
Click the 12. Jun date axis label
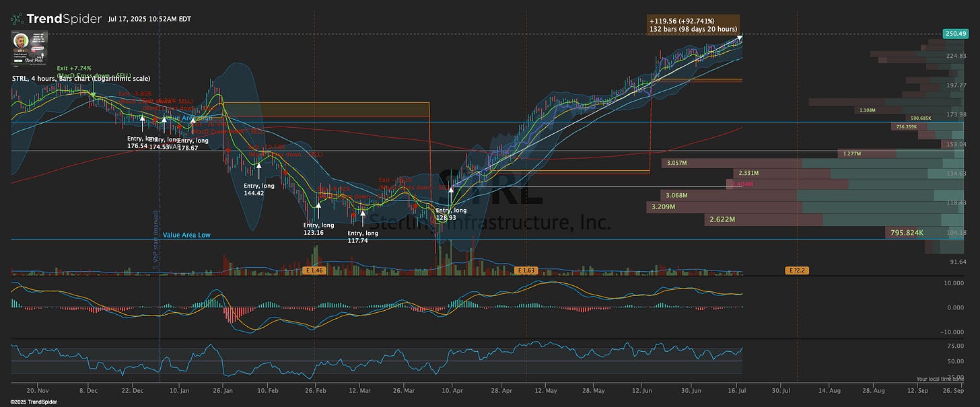click(x=641, y=390)
